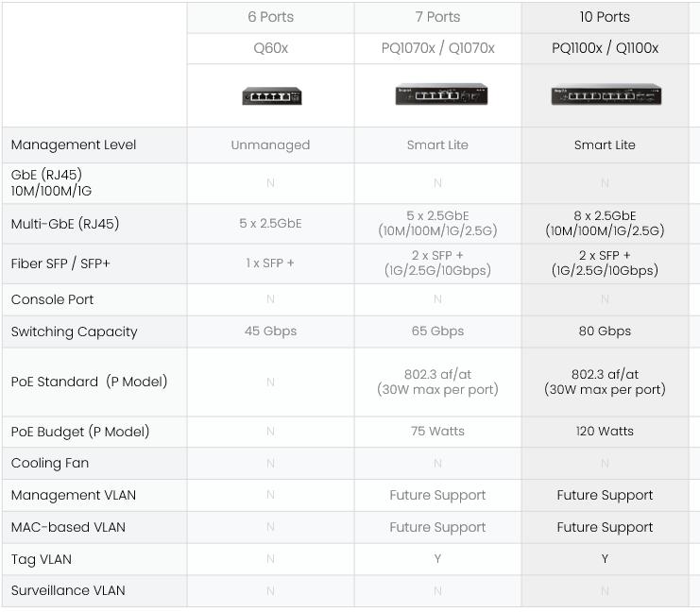Click the PQ1100x / Q1100x switch image
700x612 pixels.
[x=606, y=94]
